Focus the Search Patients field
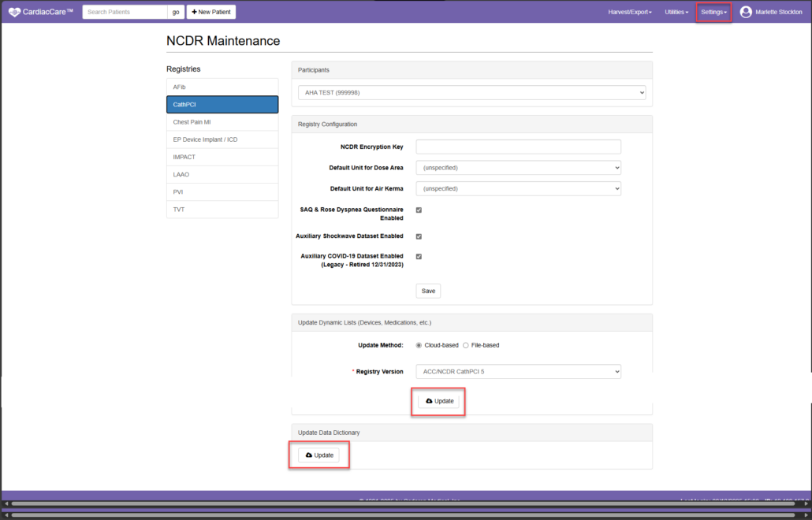Screen dimensions: 812x520 [x=125, y=12]
